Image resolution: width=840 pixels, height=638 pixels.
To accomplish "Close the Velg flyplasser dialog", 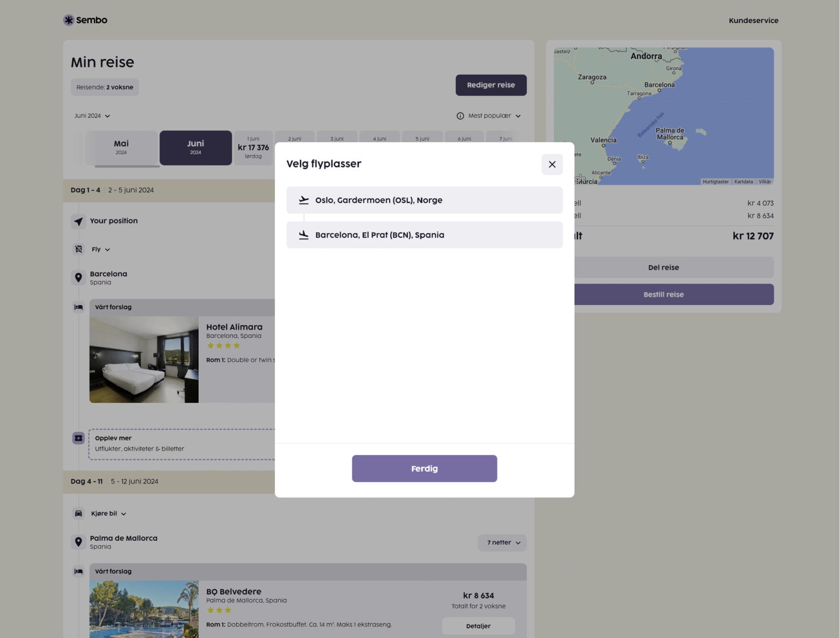I will (552, 164).
